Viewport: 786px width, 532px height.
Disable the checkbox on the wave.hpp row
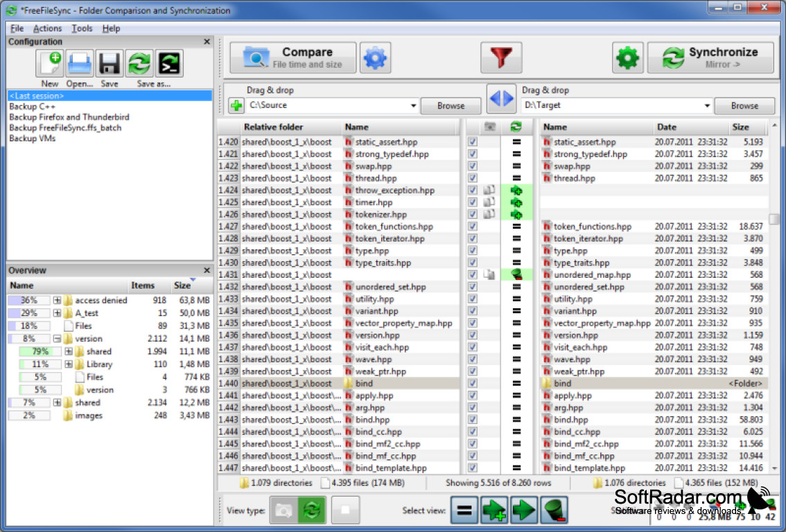(x=472, y=359)
